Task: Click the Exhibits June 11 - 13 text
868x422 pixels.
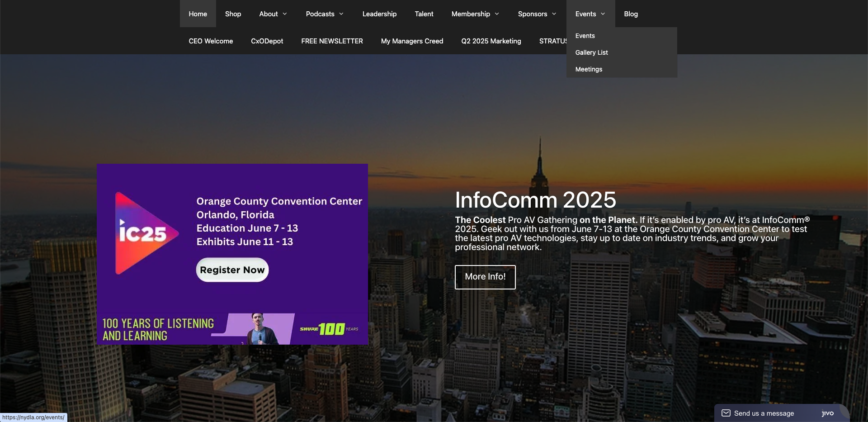Action: [x=245, y=242]
